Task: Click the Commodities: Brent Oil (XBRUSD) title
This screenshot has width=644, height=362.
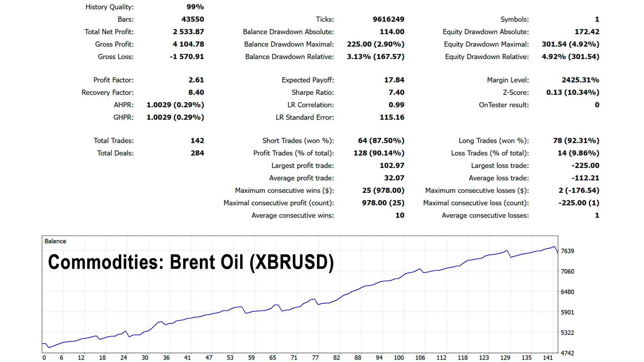Action: point(191,262)
